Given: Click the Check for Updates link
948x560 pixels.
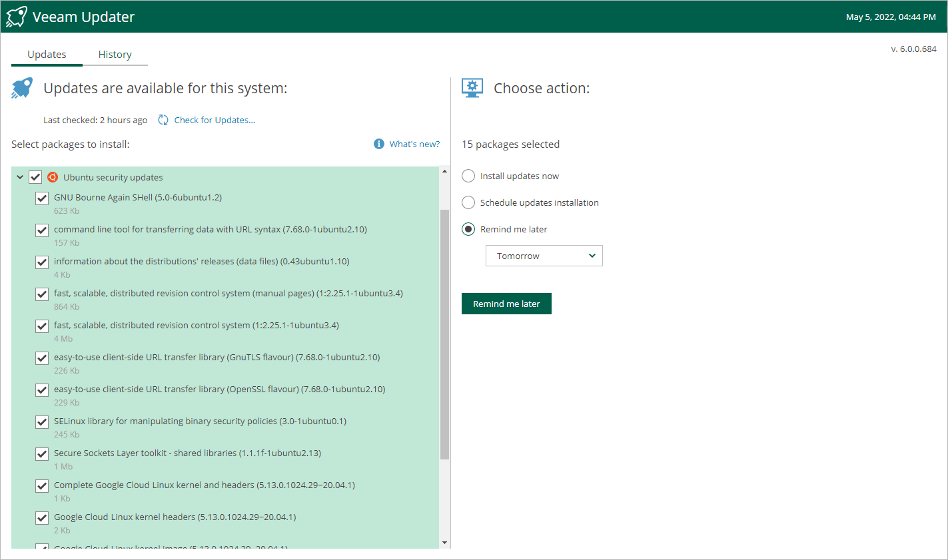Looking at the screenshot, I should tap(215, 120).
